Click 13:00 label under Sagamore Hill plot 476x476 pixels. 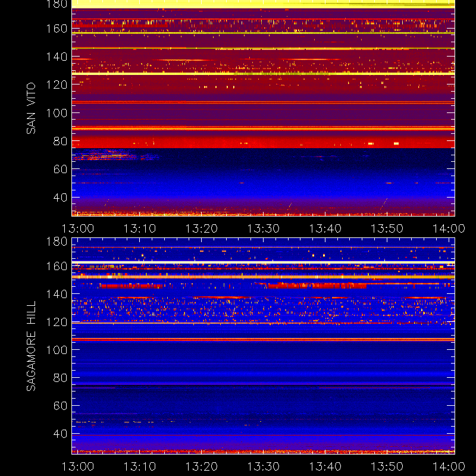coord(78,466)
